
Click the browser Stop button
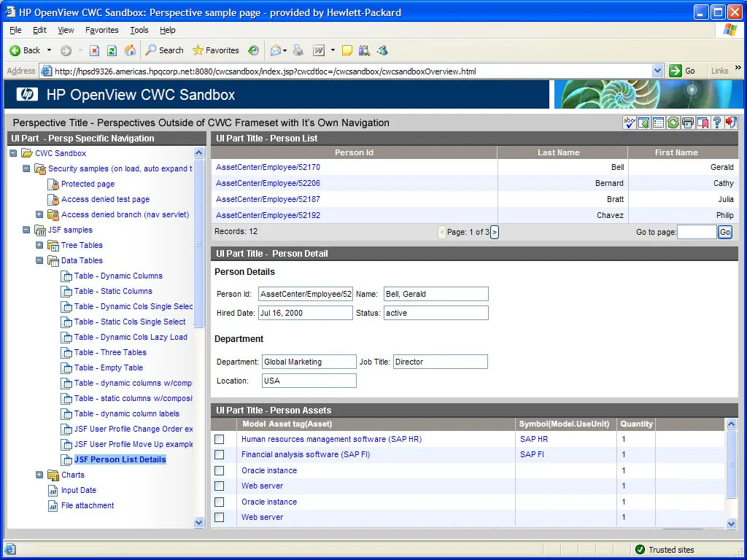[x=94, y=50]
